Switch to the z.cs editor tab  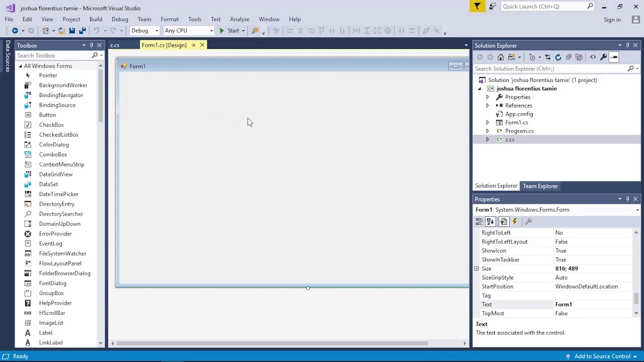pos(115,45)
